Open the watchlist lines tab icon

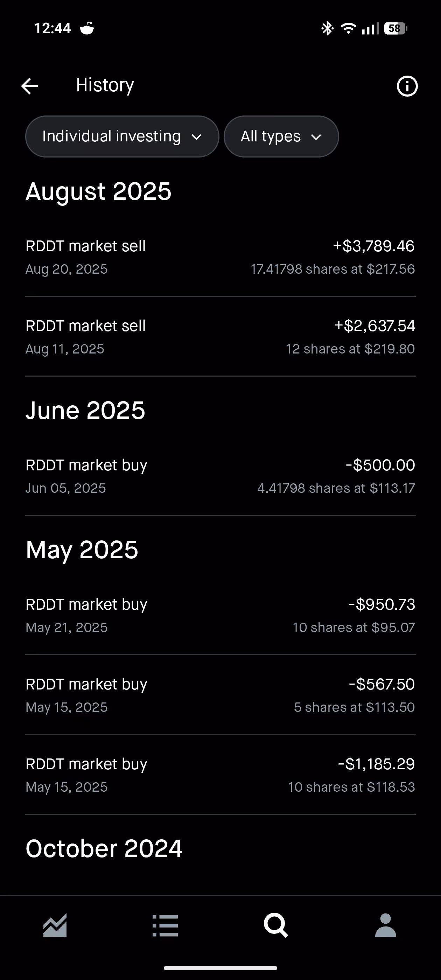[165, 925]
